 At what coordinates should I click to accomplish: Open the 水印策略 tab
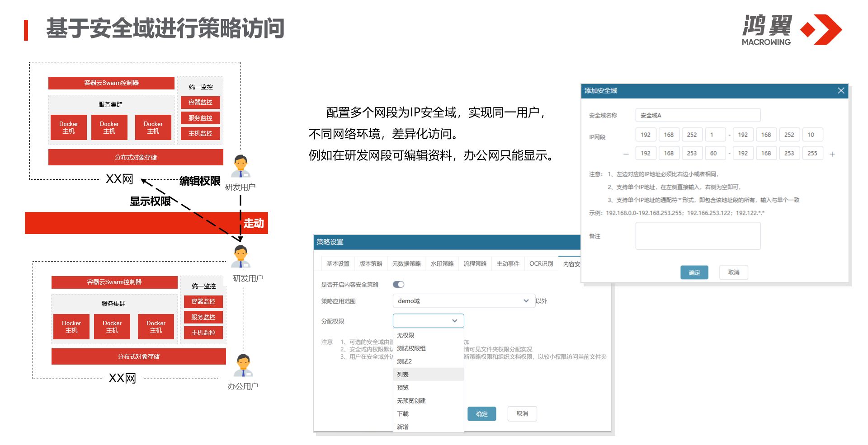(x=442, y=264)
